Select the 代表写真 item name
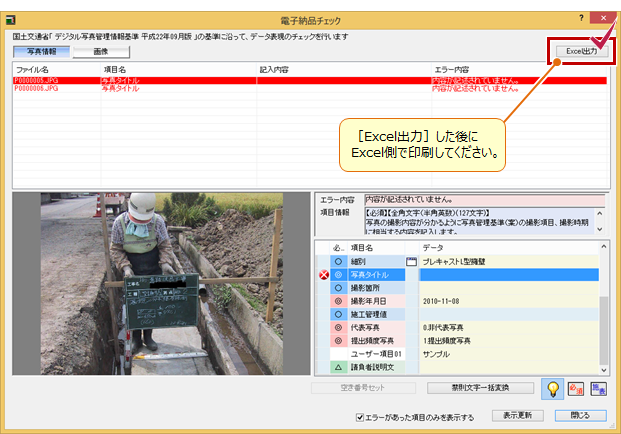 [x=376, y=327]
